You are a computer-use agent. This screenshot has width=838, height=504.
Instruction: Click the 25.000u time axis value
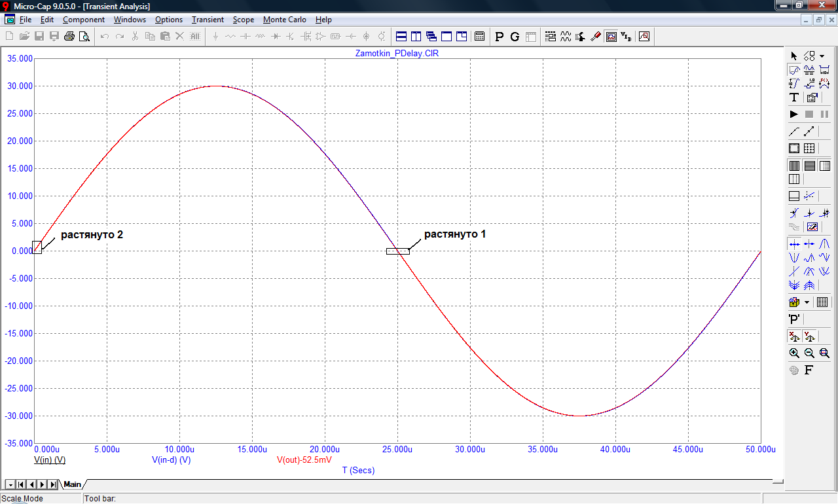(x=397, y=450)
